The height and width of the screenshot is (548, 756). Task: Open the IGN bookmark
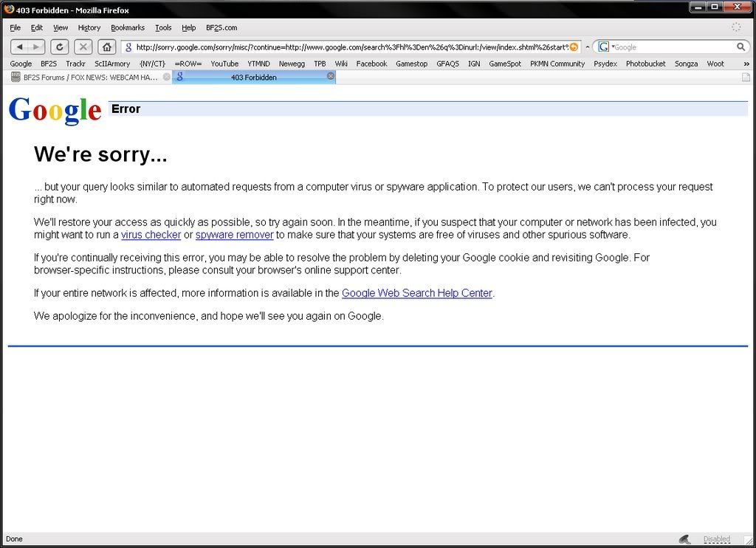coord(474,64)
